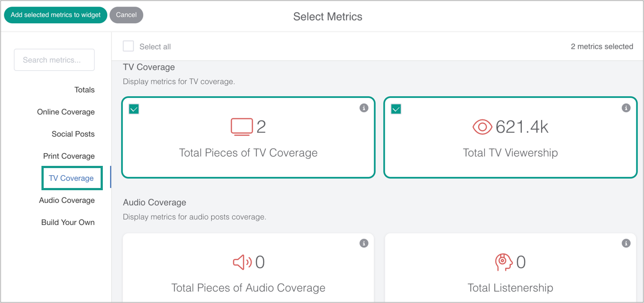Switch to the Totals category
Screen dimensions: 644x303
pyautogui.click(x=85, y=90)
